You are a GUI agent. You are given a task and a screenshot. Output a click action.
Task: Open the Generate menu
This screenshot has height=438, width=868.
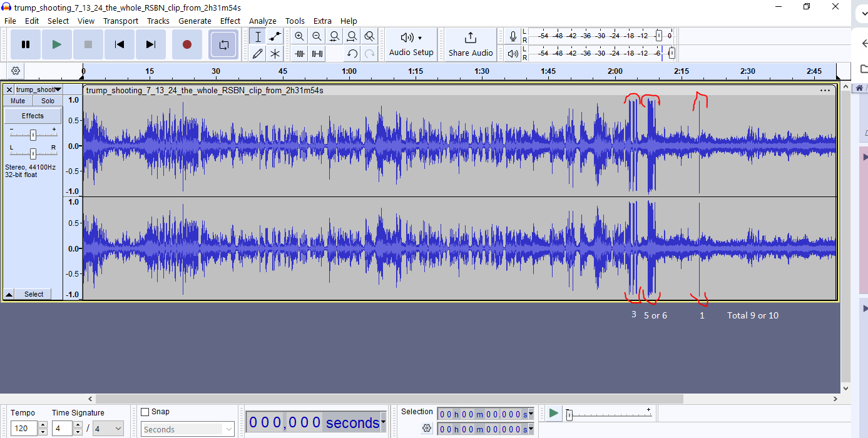click(195, 21)
